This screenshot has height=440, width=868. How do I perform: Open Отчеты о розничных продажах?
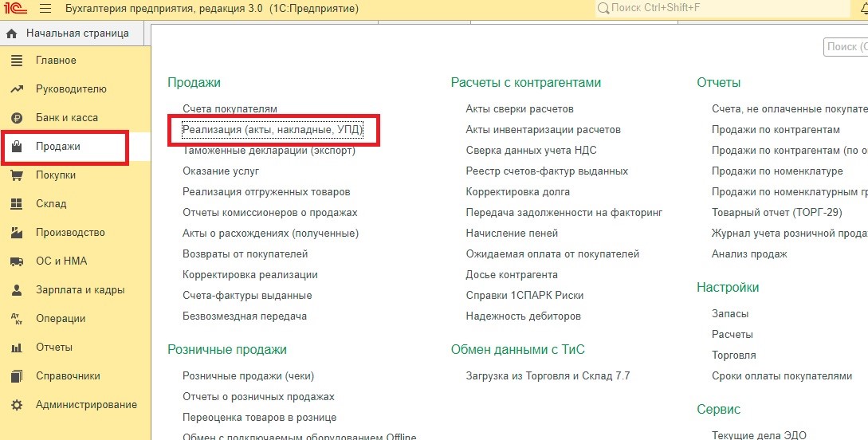pyautogui.click(x=258, y=397)
